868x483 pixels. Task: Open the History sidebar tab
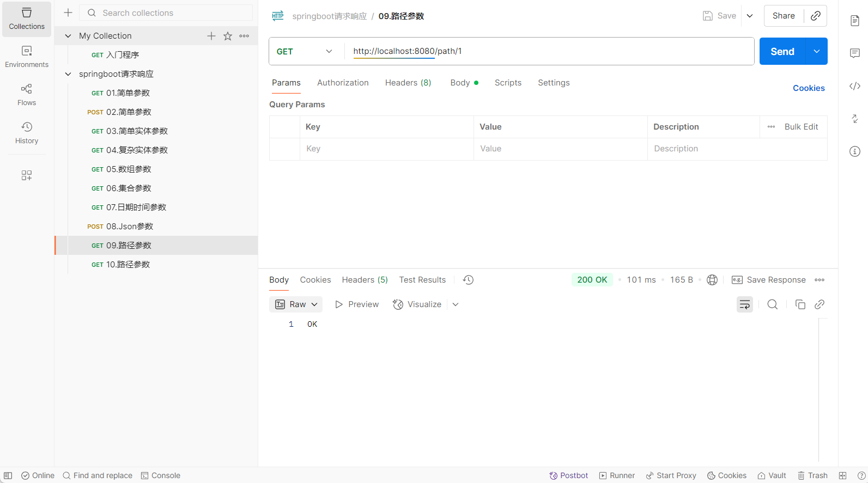(x=27, y=133)
